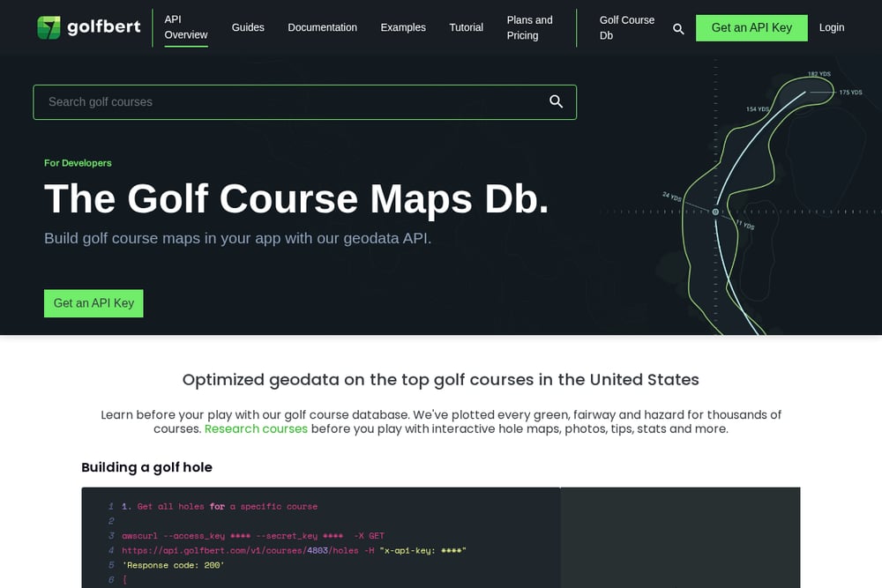Image resolution: width=882 pixels, height=588 pixels.
Task: Click the For Developers label
Action: click(x=78, y=163)
